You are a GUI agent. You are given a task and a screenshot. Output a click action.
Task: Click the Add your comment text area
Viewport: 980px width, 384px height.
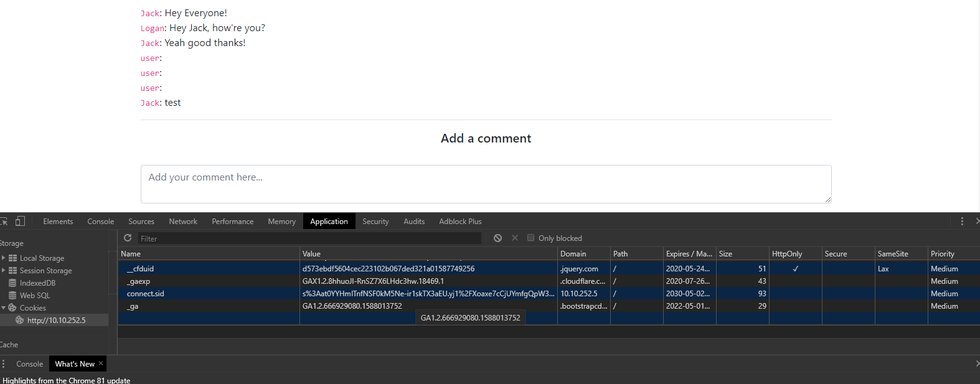click(486, 184)
